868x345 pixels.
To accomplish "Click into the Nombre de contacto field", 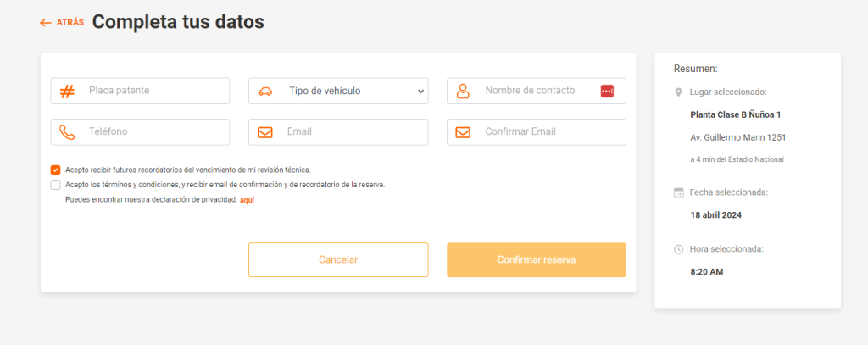I will tap(534, 91).
